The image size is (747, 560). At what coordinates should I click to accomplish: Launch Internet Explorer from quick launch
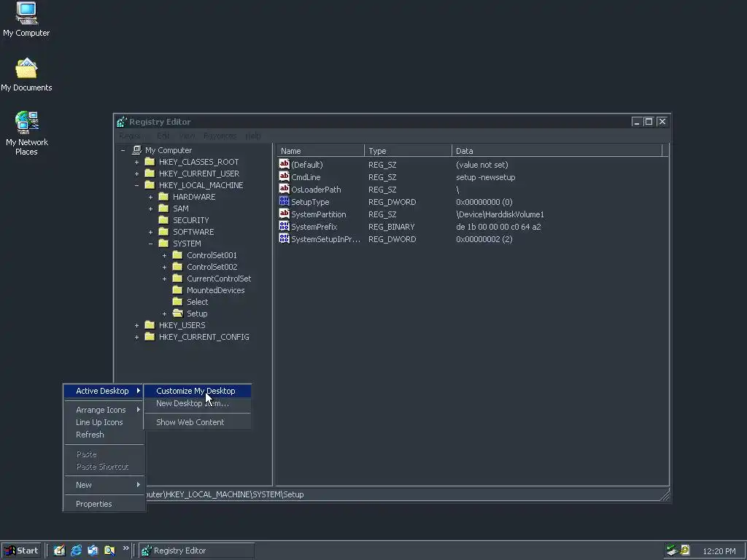coord(76,551)
